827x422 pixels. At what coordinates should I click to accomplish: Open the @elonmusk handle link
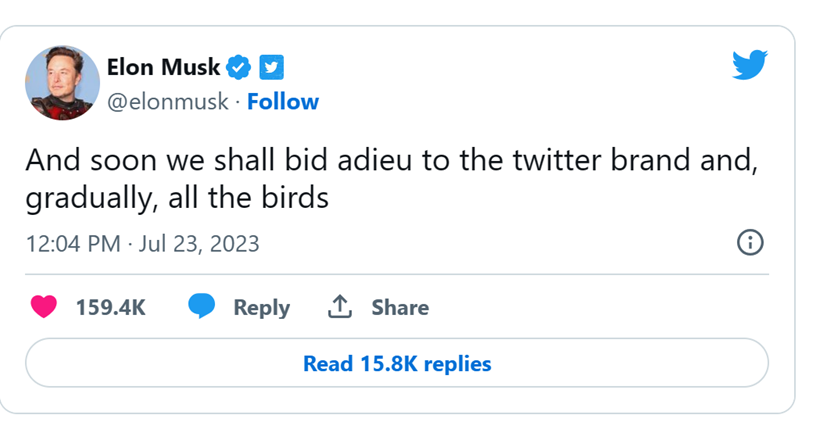pyautogui.click(x=167, y=102)
